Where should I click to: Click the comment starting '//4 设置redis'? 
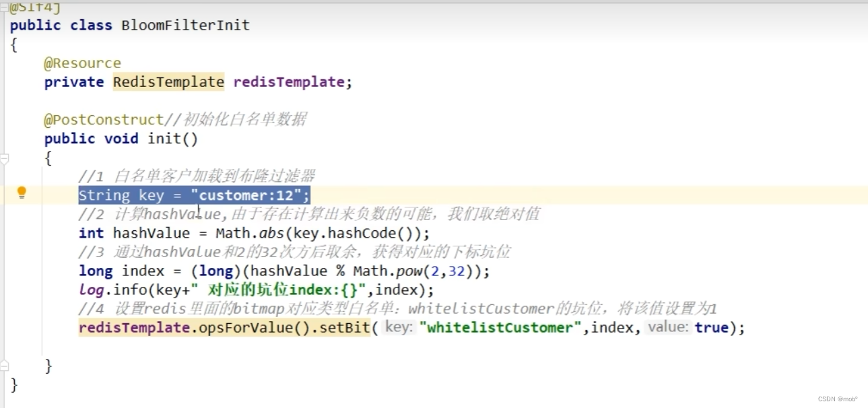pos(397,308)
